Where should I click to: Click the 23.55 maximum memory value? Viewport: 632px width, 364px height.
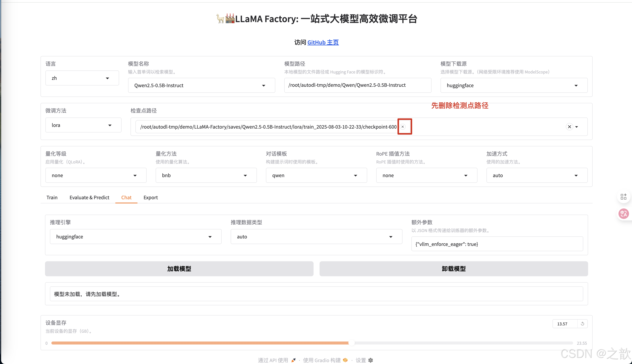coord(582,343)
